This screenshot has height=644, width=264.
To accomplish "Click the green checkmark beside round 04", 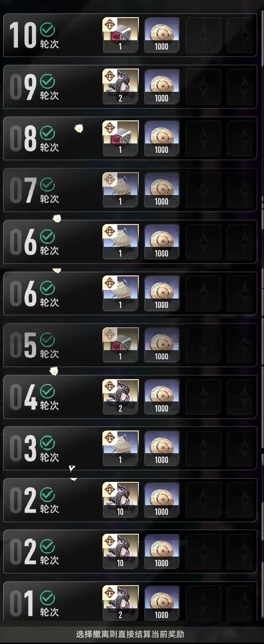I will click(x=47, y=391).
